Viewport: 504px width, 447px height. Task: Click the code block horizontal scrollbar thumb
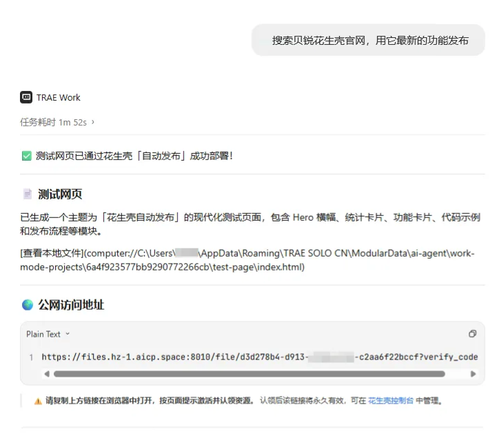pos(250,374)
